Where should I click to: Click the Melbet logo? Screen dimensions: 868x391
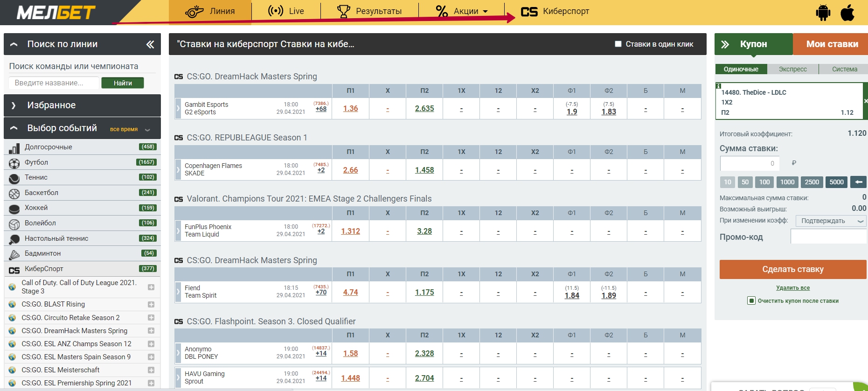(x=56, y=13)
